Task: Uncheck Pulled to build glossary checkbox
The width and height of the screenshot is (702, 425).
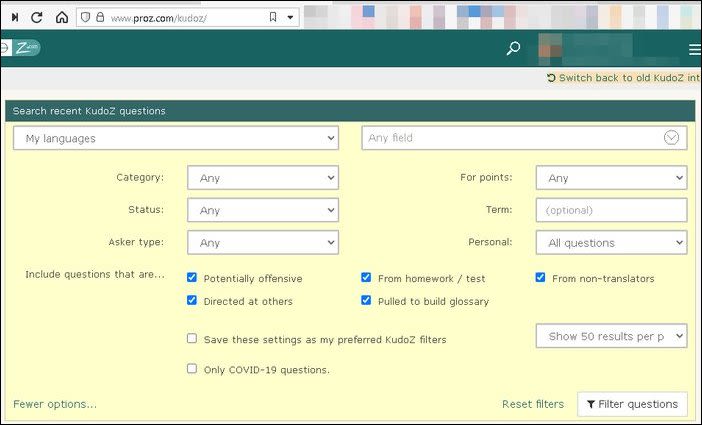Action: tap(366, 300)
